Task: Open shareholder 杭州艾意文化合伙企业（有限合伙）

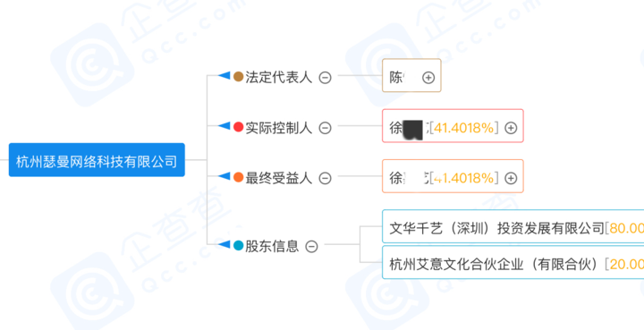Action: [x=513, y=262]
